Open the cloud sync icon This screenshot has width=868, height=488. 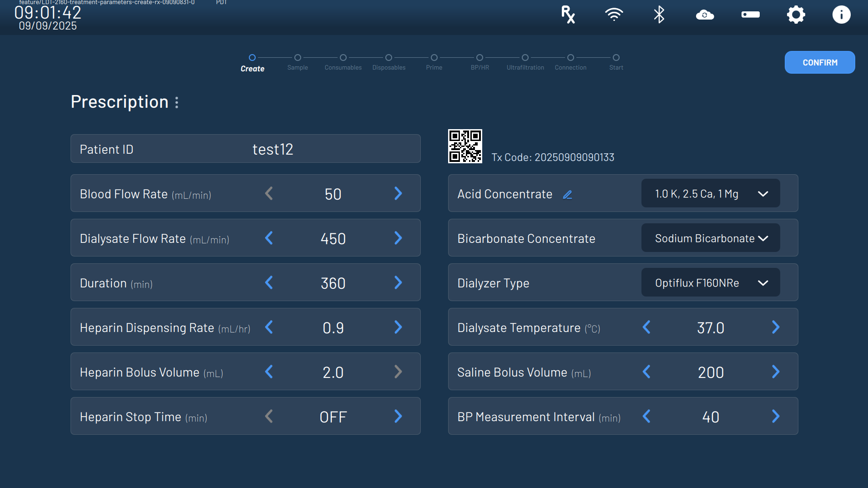point(705,15)
